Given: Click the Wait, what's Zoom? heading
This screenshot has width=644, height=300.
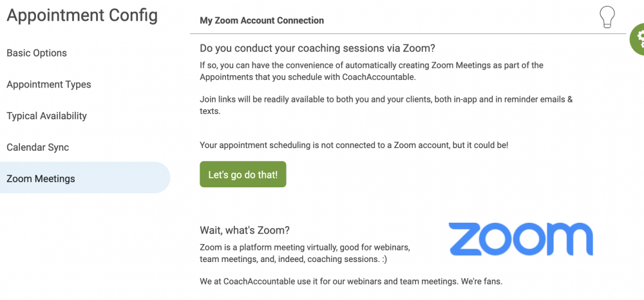Looking at the screenshot, I should pyautogui.click(x=245, y=230).
